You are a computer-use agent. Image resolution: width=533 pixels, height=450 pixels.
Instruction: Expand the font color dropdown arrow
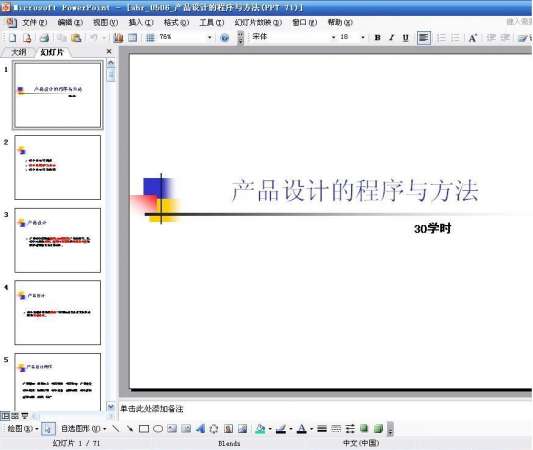tap(312, 429)
